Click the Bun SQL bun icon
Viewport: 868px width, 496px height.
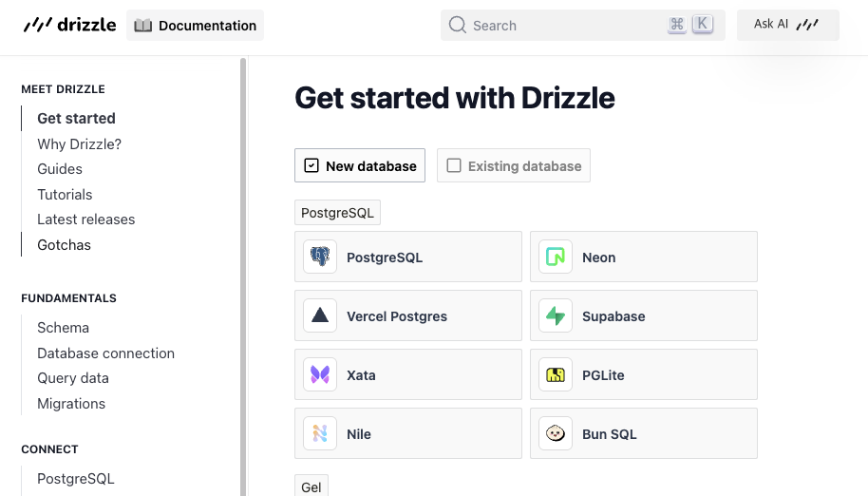[556, 433]
